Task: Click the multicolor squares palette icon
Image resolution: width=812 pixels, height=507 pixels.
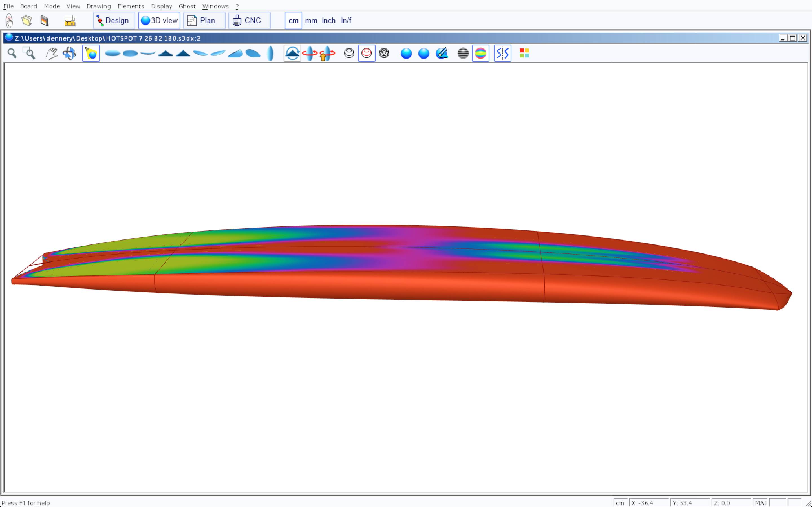Action: (x=524, y=53)
